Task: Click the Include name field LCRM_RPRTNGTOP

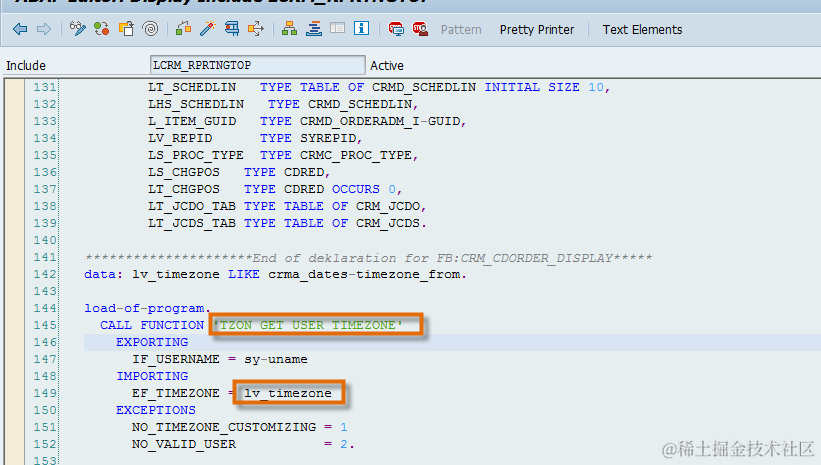Action: click(258, 65)
